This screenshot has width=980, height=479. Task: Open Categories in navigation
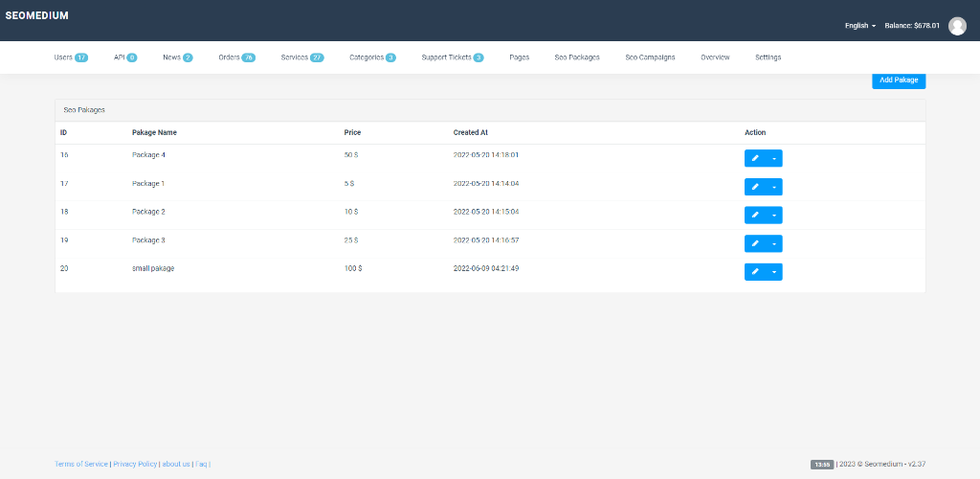tap(372, 57)
